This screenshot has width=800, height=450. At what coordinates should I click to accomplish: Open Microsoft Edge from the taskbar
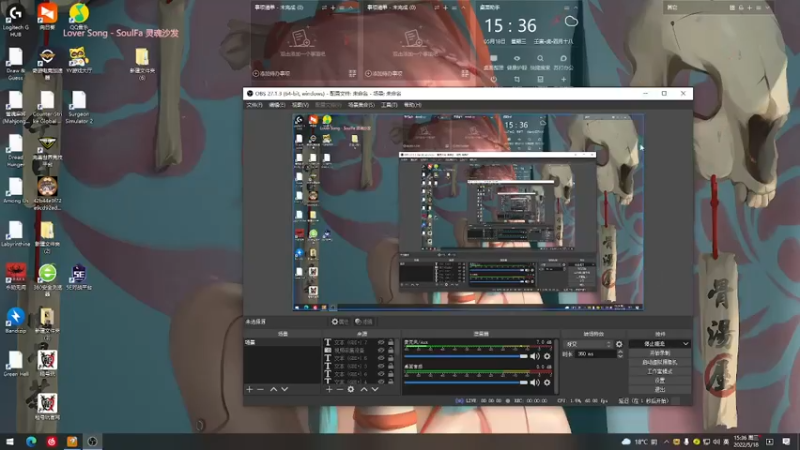coord(31,441)
